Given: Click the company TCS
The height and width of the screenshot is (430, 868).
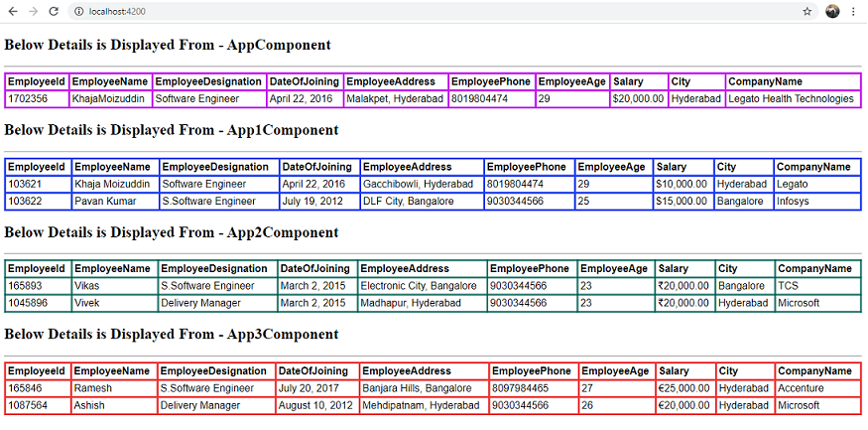Looking at the screenshot, I should pos(789,286).
